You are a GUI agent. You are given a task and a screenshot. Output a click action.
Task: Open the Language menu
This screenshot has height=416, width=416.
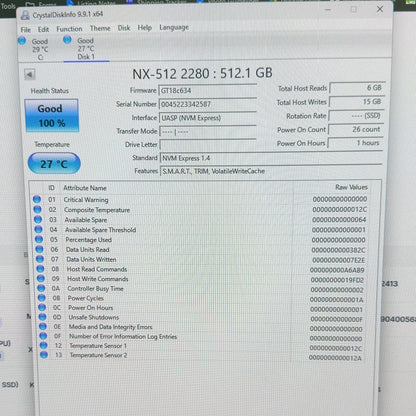pos(174,27)
